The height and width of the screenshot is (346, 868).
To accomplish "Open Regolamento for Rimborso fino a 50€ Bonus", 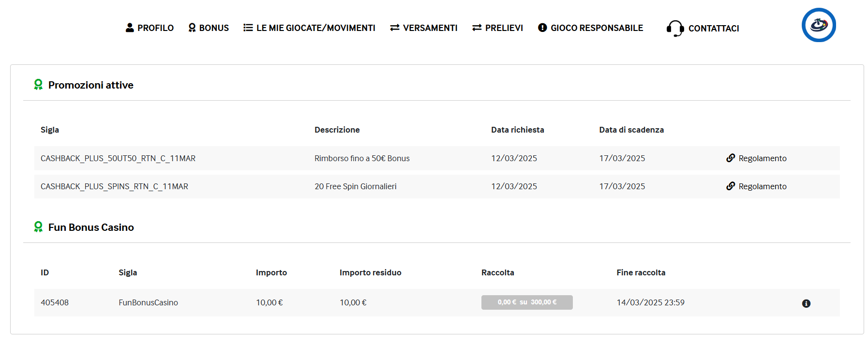I will point(762,158).
